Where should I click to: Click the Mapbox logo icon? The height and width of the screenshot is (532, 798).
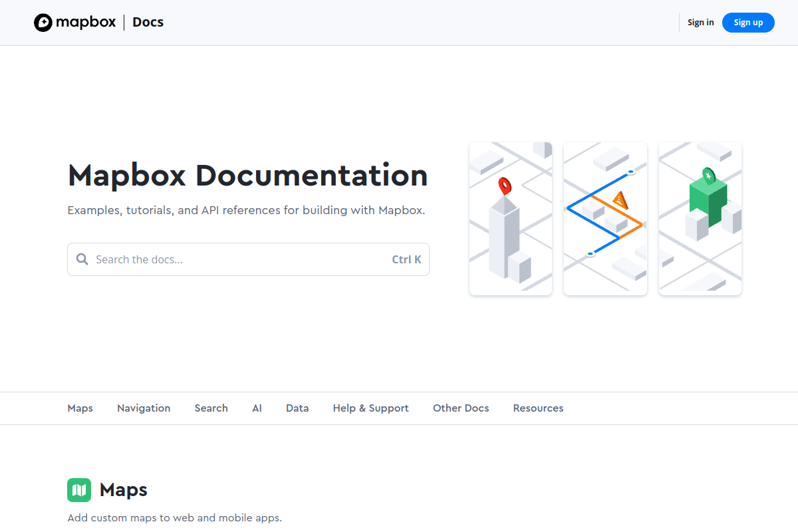tap(43, 23)
